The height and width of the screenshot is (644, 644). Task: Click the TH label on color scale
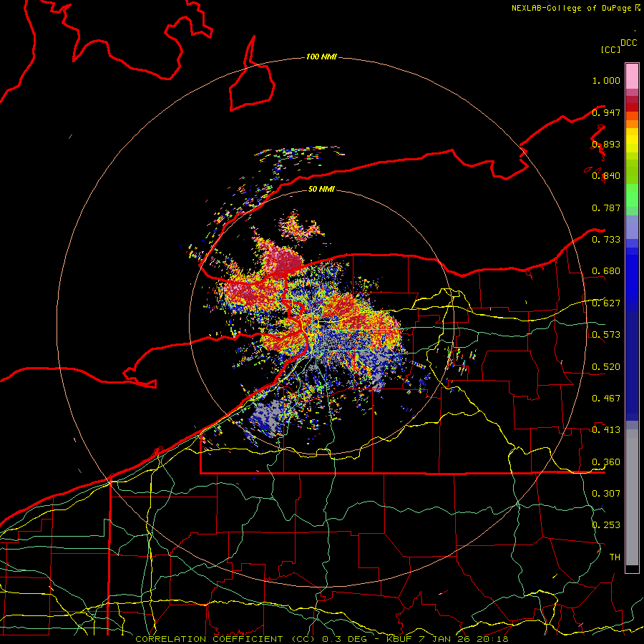tap(615, 557)
